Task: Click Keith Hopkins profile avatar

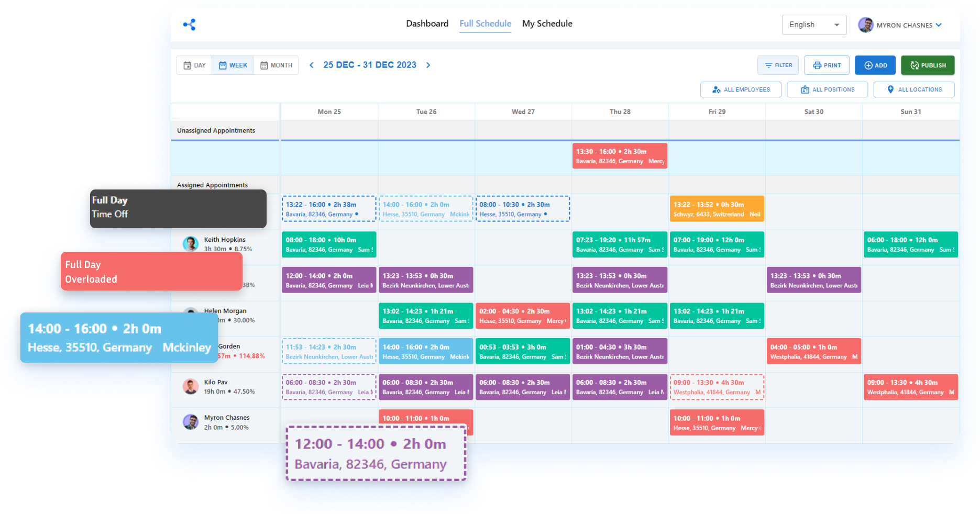Action: [190, 243]
